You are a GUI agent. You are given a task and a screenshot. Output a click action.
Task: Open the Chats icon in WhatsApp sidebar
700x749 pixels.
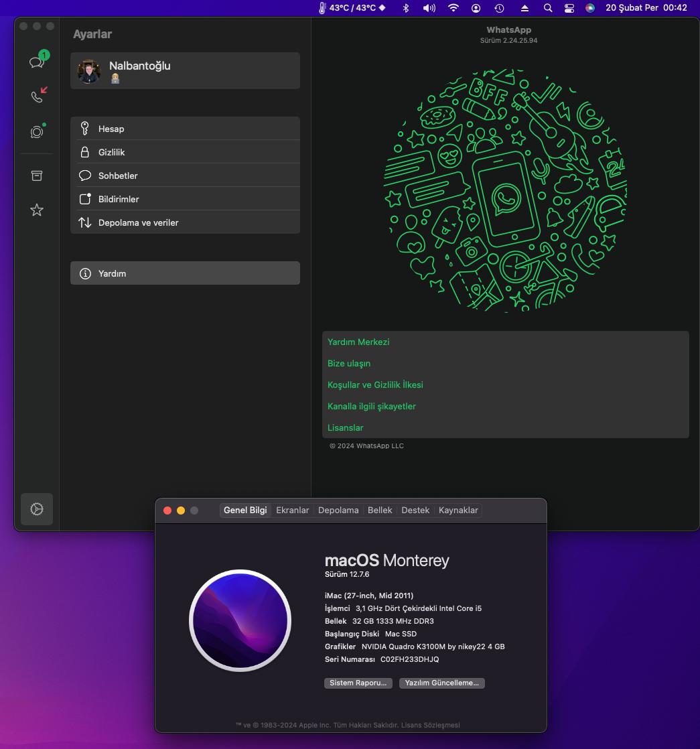(x=37, y=62)
